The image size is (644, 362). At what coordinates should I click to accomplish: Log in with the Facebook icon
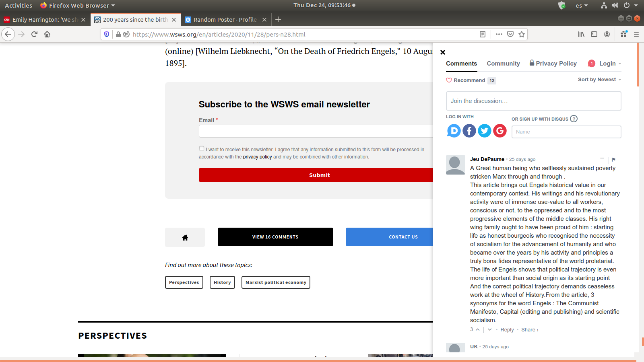point(469,131)
